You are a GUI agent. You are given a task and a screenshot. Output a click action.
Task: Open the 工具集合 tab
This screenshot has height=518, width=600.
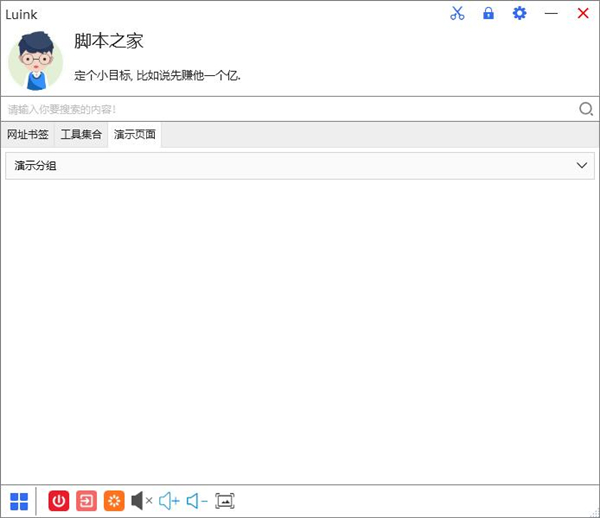point(81,135)
